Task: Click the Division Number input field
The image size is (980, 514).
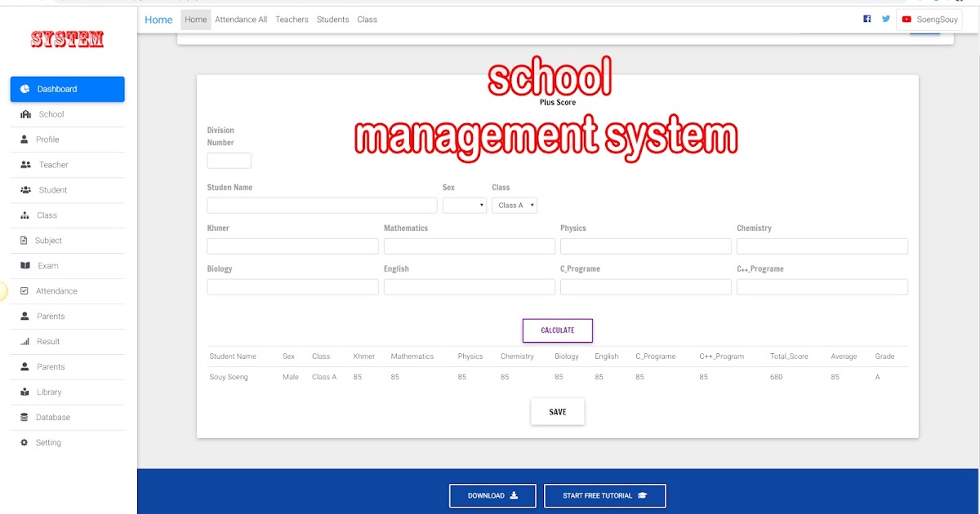Action: coord(229,161)
